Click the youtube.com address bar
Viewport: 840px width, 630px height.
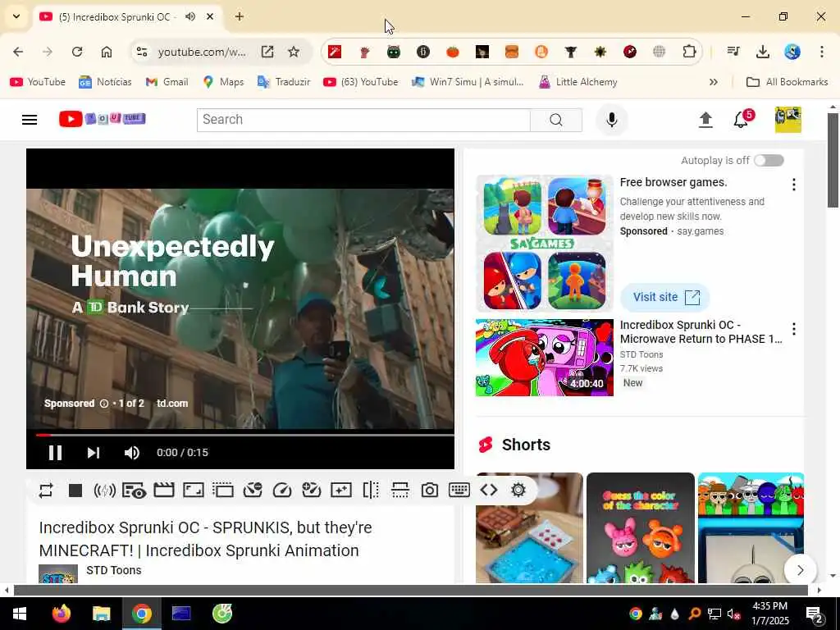coord(202,52)
